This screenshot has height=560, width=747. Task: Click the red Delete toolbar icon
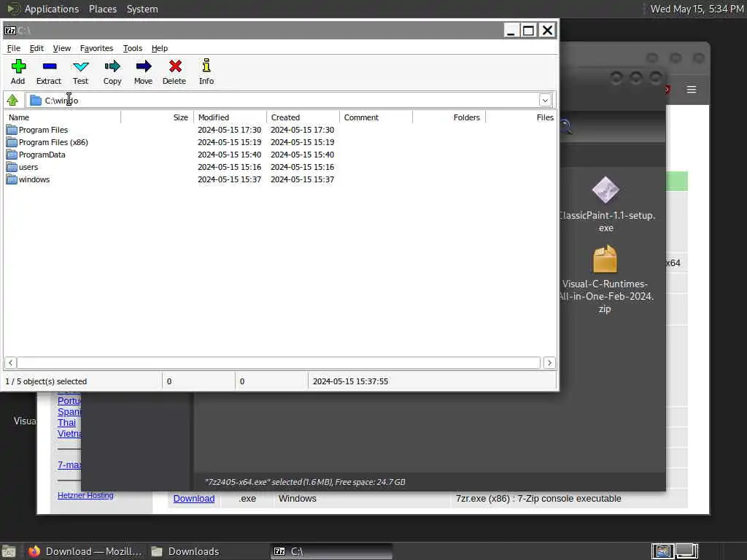click(x=175, y=66)
